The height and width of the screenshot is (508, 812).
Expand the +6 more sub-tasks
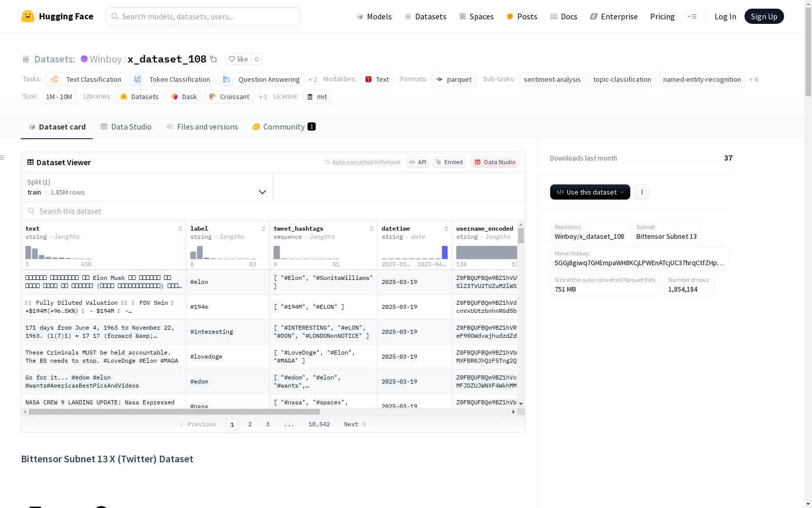(x=754, y=79)
